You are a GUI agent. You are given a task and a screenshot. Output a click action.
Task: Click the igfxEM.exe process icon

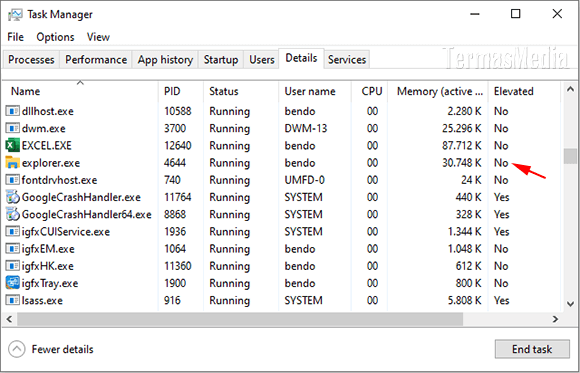(12, 249)
